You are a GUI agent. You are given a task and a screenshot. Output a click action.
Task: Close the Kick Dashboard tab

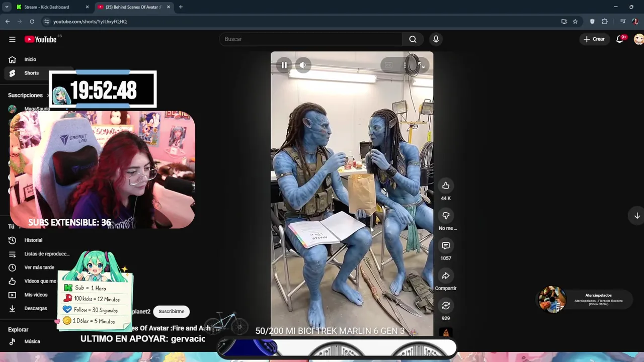(x=87, y=7)
